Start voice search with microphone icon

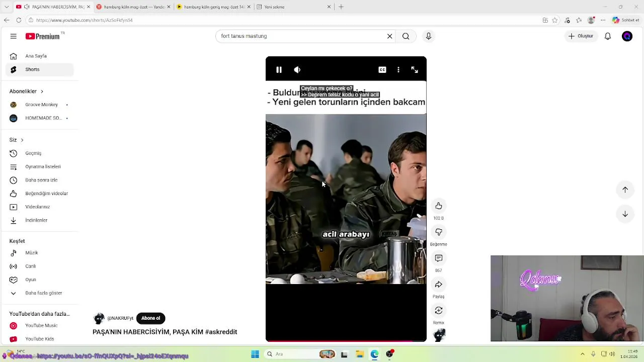click(429, 36)
